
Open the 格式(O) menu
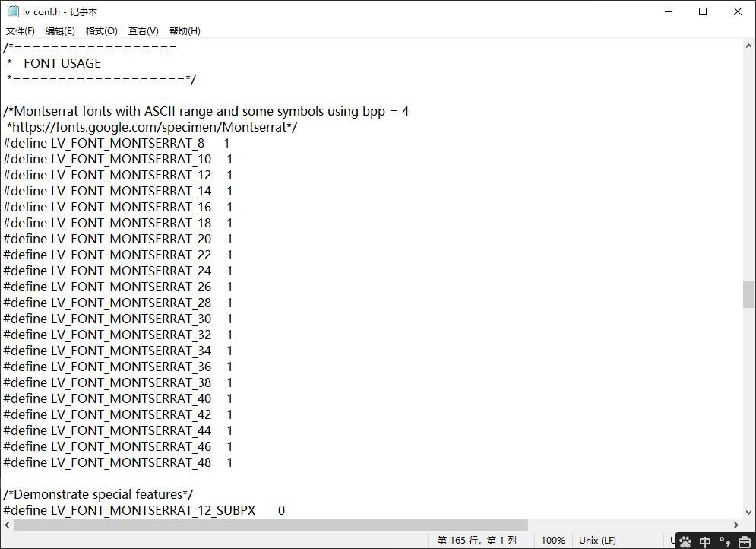point(101,31)
